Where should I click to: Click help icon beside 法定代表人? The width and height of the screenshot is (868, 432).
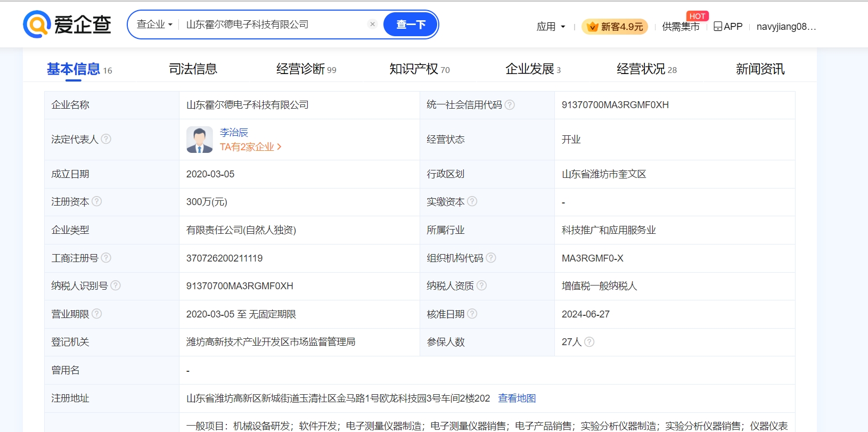pos(106,139)
